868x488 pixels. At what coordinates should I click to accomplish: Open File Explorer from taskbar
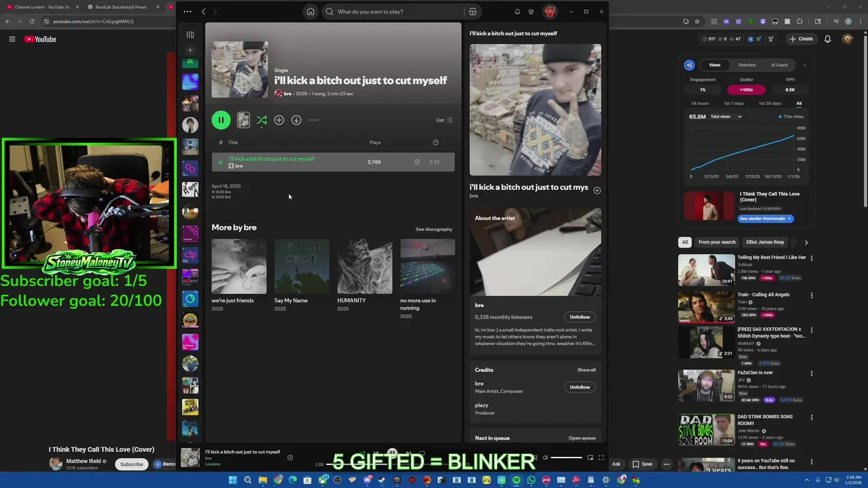(262, 481)
